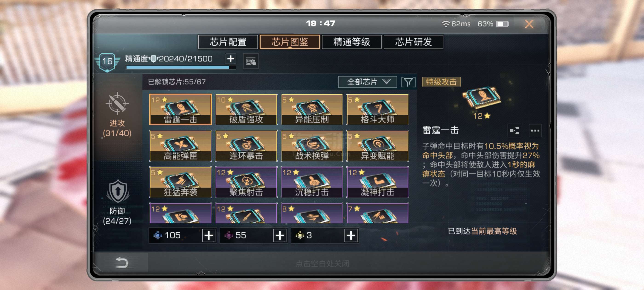Open the 进攻 attack chip category
This screenshot has width=644, height=290.
[x=117, y=115]
